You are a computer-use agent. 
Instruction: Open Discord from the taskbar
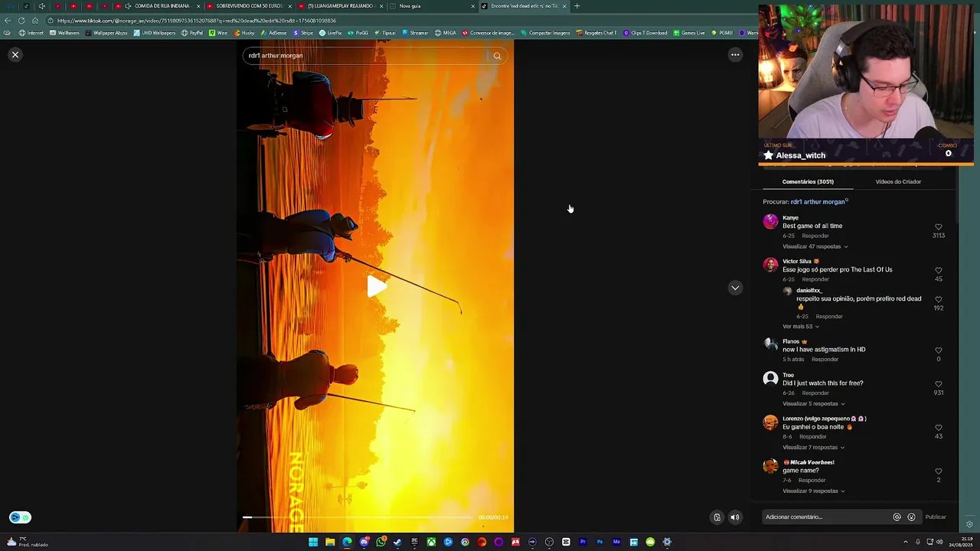point(364,542)
